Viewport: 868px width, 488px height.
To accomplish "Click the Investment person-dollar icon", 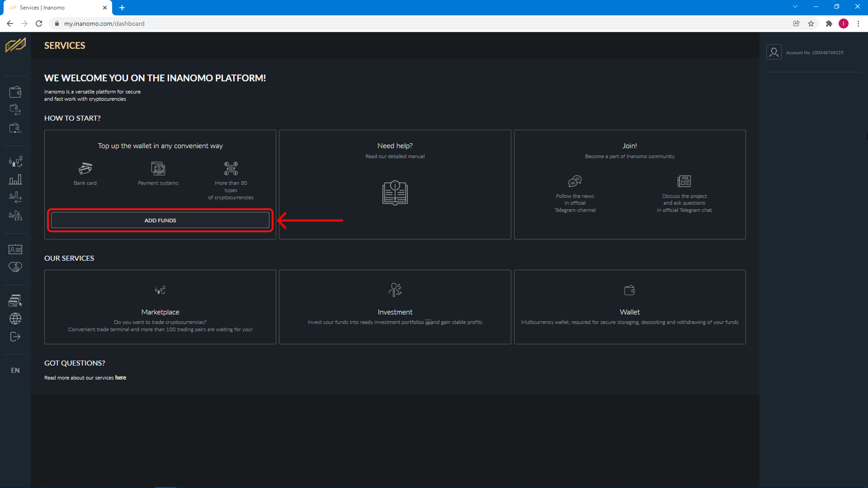I will tap(395, 290).
